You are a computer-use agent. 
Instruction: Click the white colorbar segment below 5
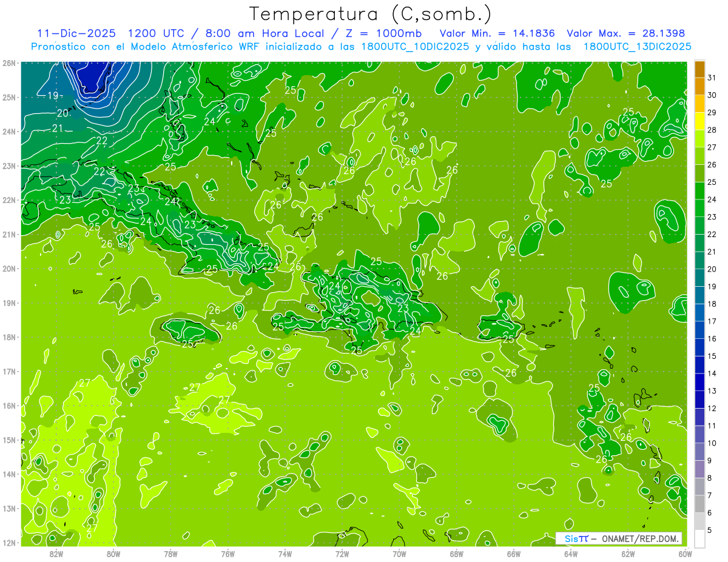[699, 538]
